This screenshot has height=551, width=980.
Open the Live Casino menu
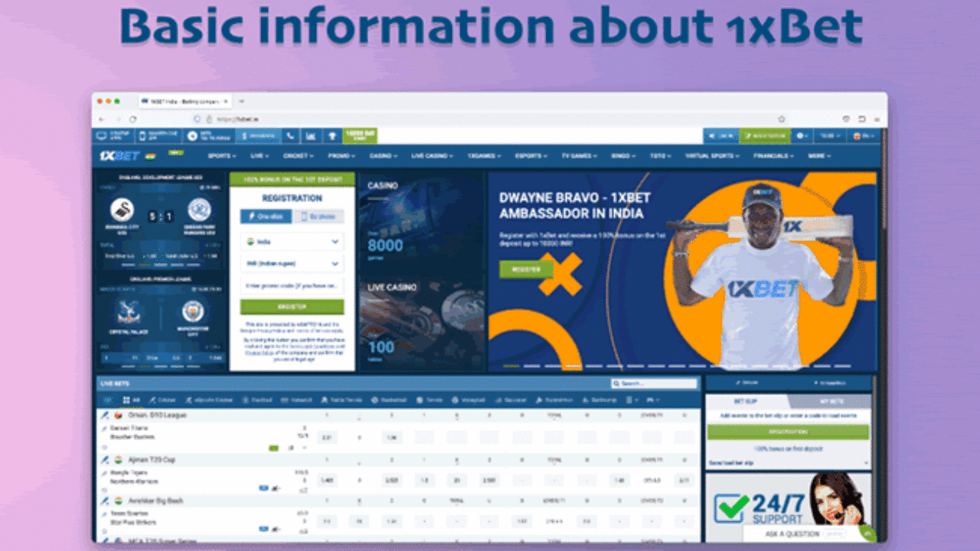(433, 155)
